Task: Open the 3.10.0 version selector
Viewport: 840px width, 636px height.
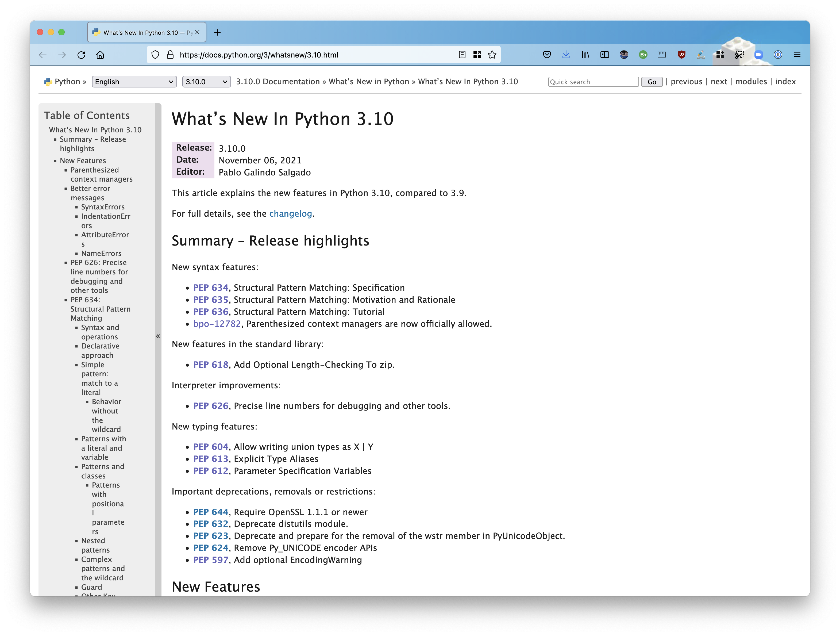Action: tap(206, 81)
